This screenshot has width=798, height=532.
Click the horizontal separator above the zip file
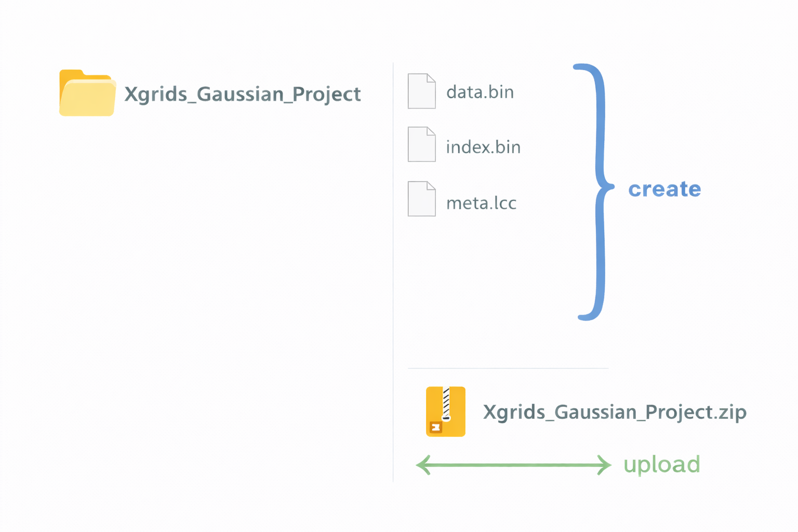pyautogui.click(x=508, y=368)
